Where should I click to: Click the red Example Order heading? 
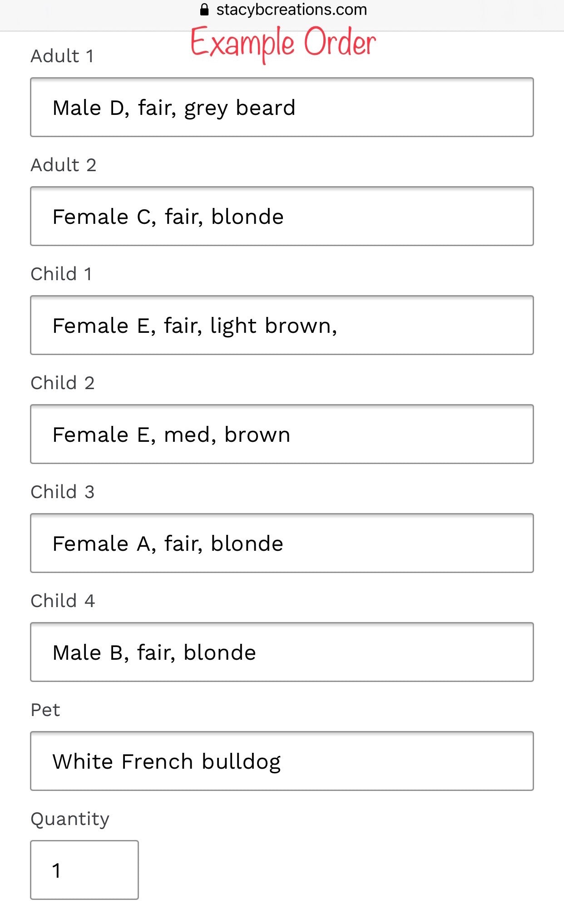pos(283,44)
